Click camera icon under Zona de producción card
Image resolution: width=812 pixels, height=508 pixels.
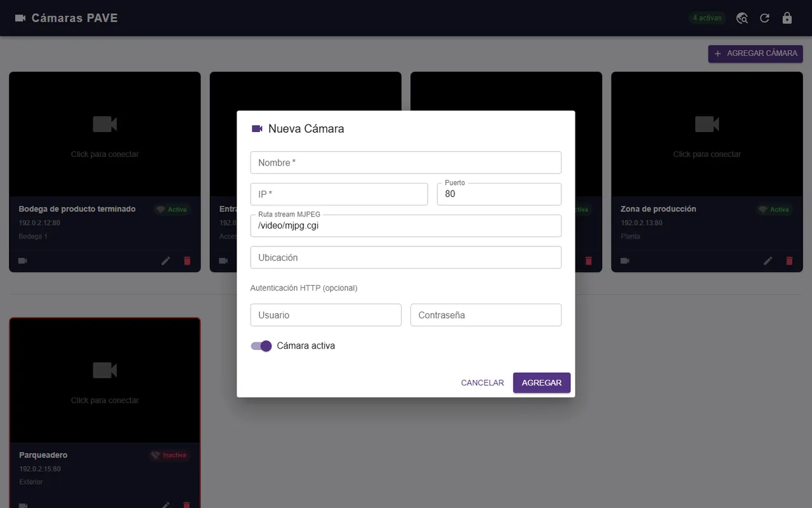click(x=625, y=260)
